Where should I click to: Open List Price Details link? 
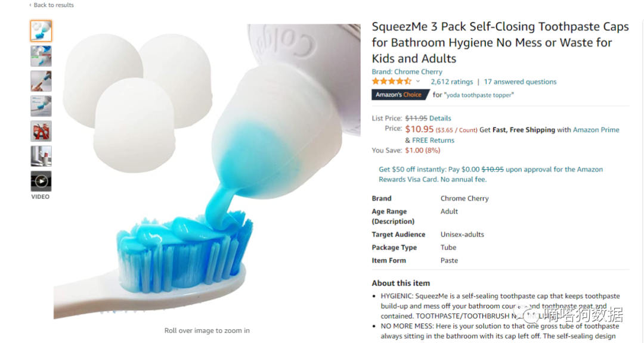(x=440, y=119)
